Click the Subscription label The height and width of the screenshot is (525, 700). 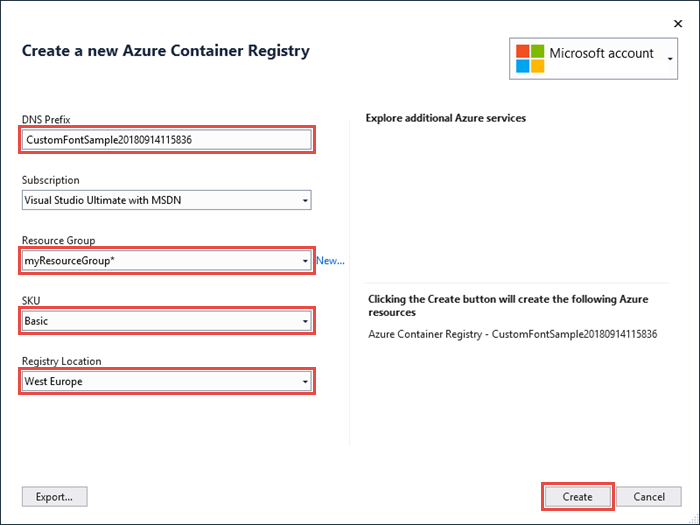point(50,180)
